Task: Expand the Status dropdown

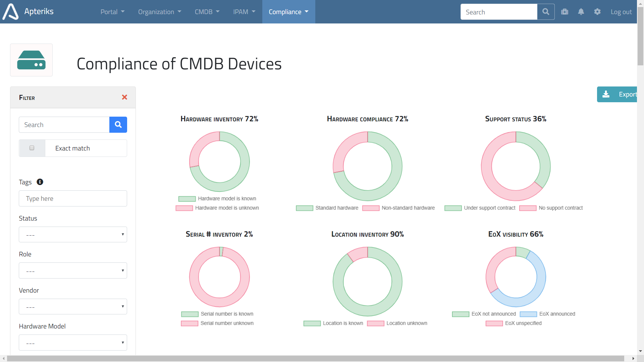Action: (73, 235)
